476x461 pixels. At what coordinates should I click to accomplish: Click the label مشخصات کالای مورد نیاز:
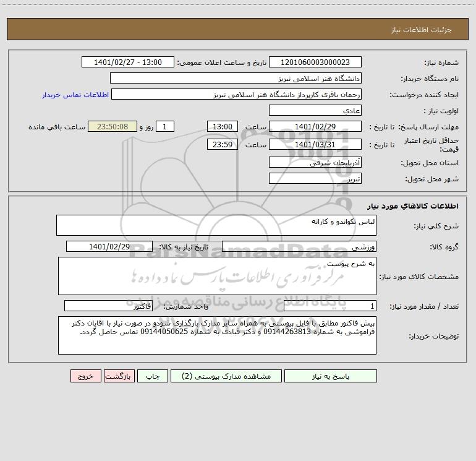(x=419, y=277)
